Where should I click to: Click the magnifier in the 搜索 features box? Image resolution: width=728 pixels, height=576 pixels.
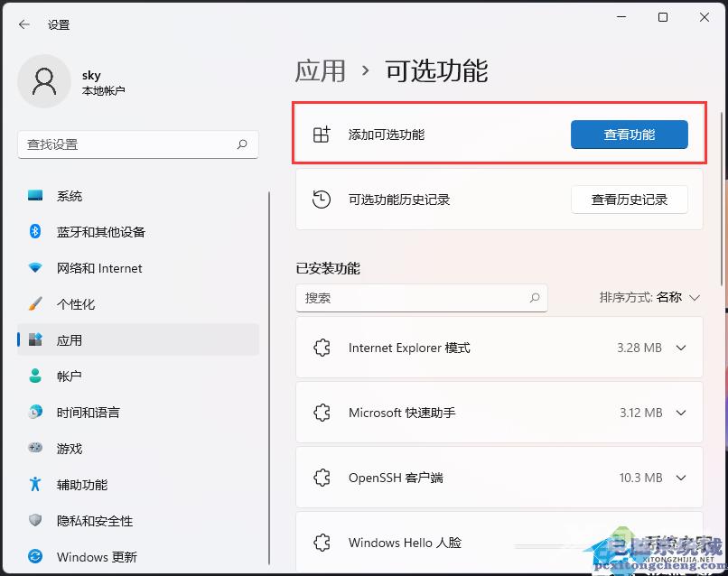click(535, 298)
